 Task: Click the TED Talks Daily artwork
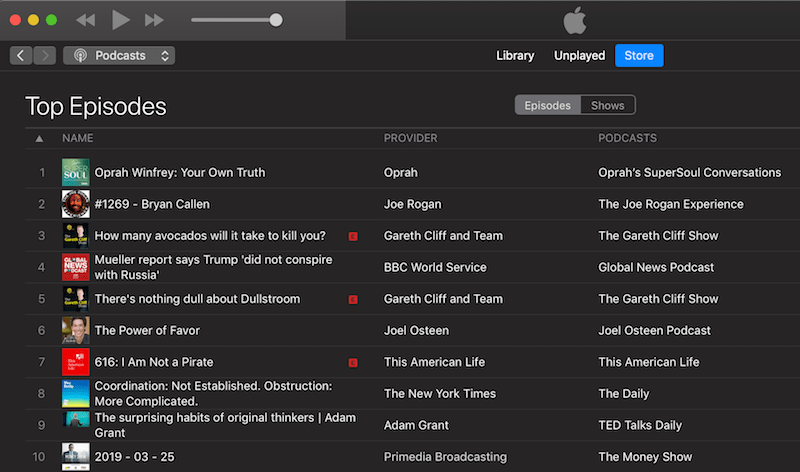point(76,419)
